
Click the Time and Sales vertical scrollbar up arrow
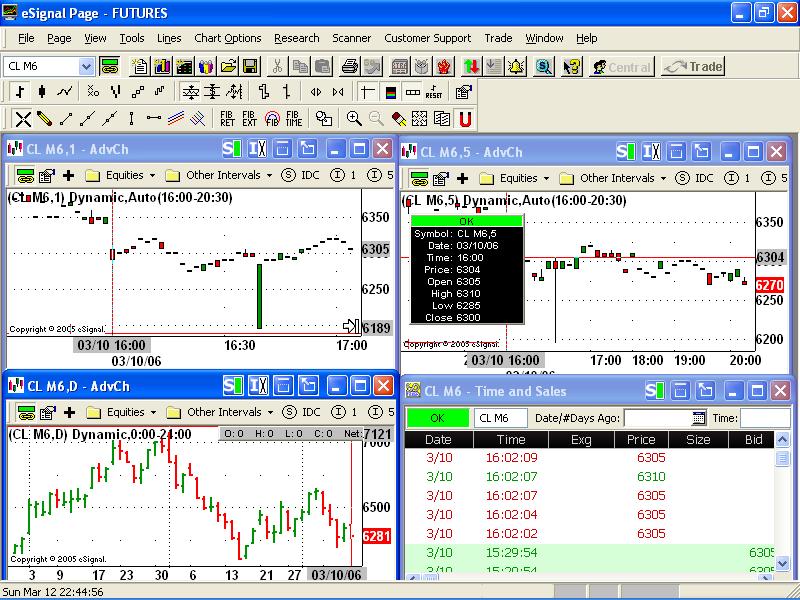point(782,439)
